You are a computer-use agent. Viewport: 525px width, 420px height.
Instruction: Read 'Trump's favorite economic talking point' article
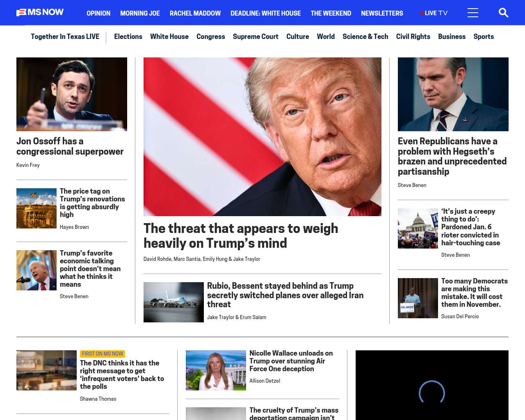(x=90, y=269)
